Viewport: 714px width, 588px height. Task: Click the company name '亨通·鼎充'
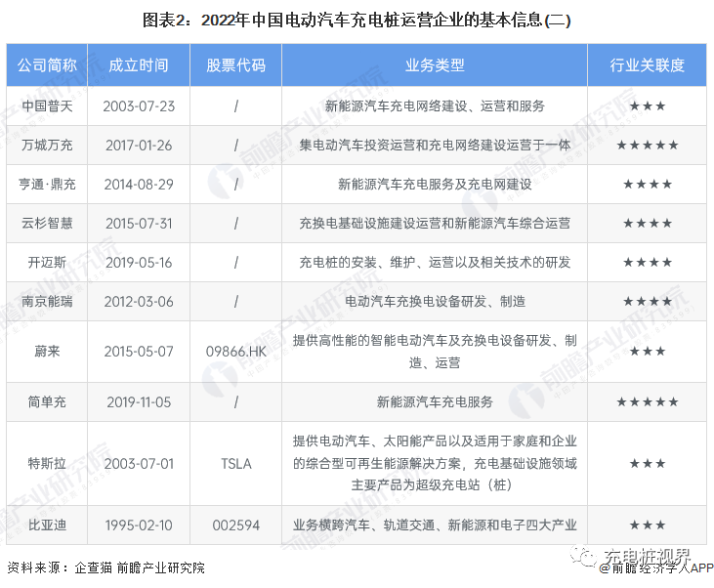[x=47, y=185]
